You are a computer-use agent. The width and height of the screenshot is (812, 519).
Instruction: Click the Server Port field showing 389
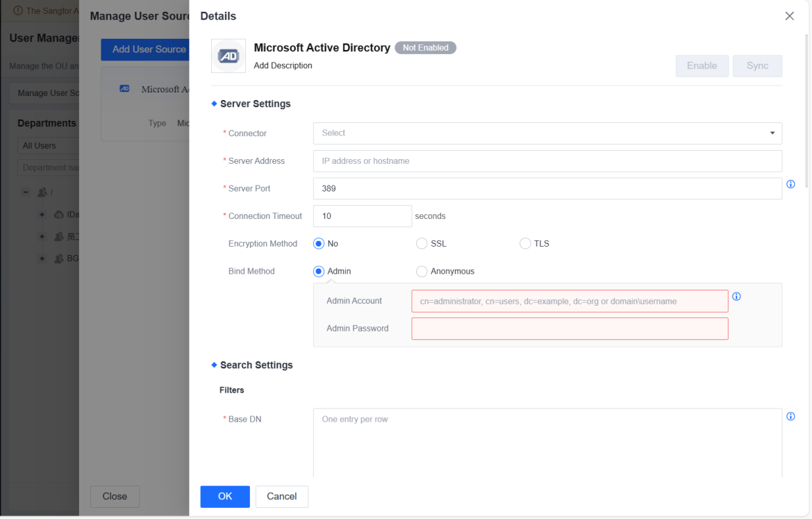click(x=547, y=188)
